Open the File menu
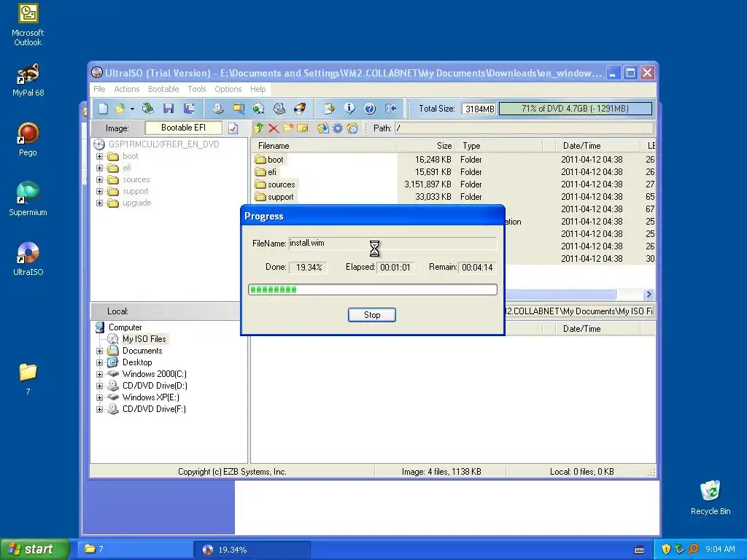Viewport: 747px width, 560px height. tap(99, 89)
